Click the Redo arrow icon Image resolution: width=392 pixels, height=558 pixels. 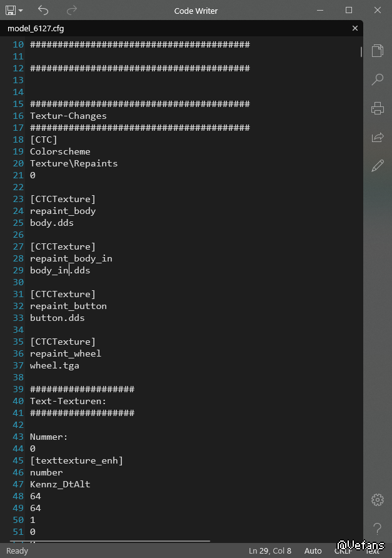(72, 10)
